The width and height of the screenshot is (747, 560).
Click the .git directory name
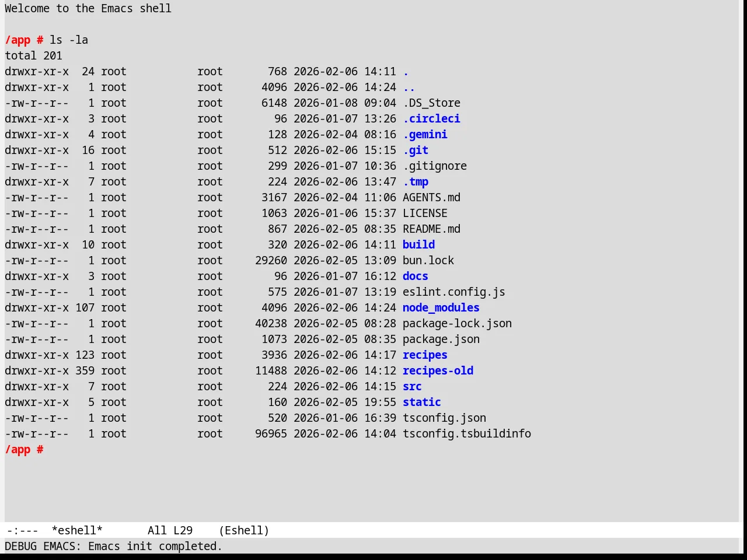(x=416, y=150)
